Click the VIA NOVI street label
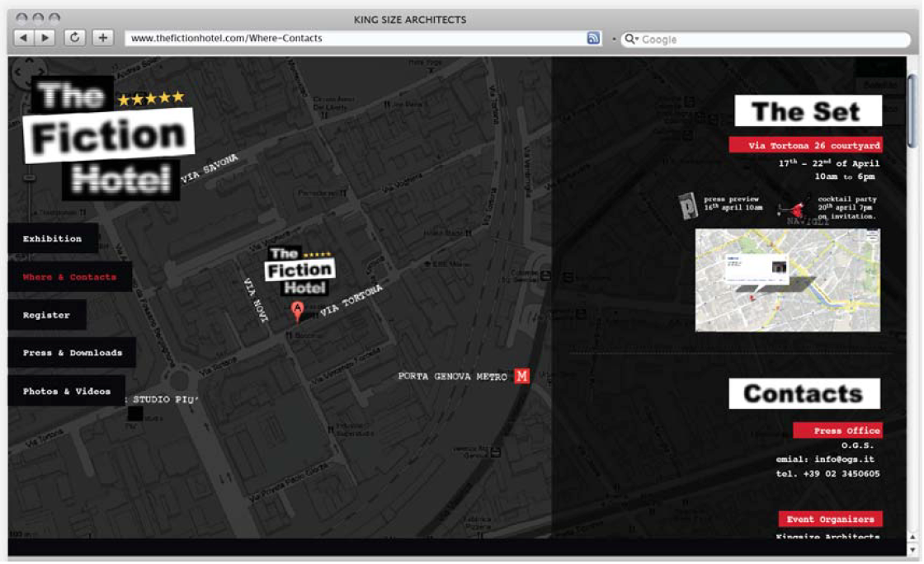The image size is (924, 564). [257, 299]
